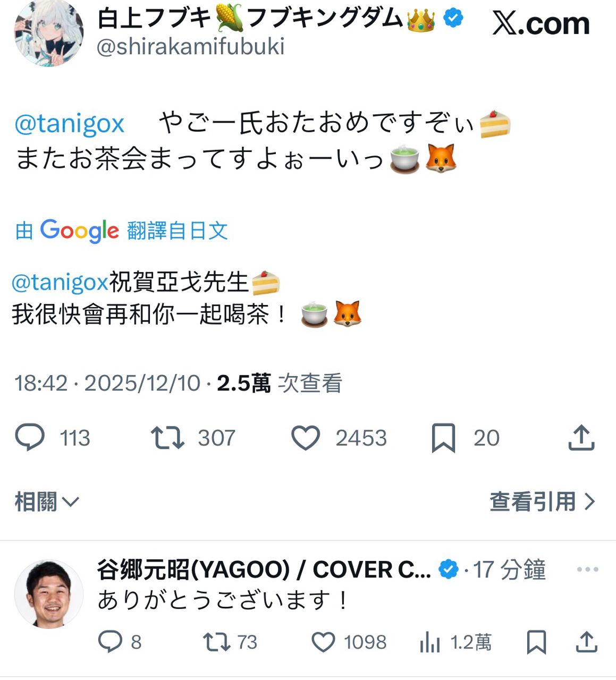
Task: Click the Google translation attribution link
Action: coord(122,231)
